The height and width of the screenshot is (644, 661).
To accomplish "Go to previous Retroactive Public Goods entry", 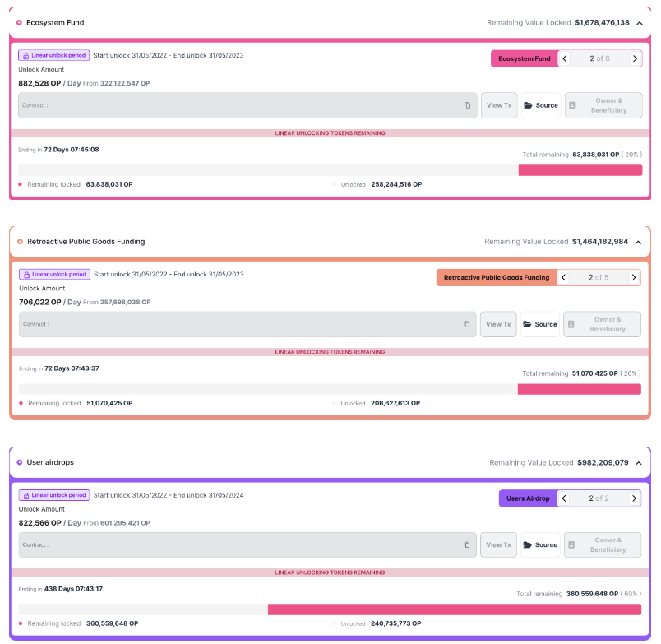I will (564, 277).
